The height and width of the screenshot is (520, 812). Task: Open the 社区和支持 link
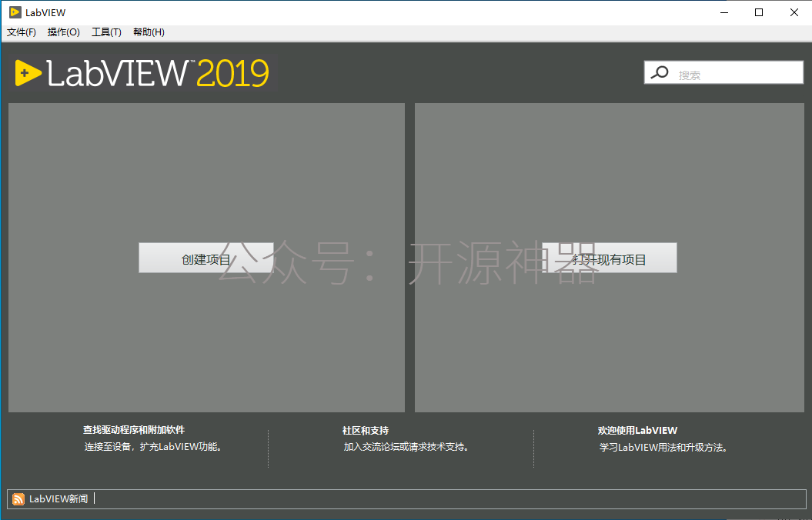tap(366, 431)
